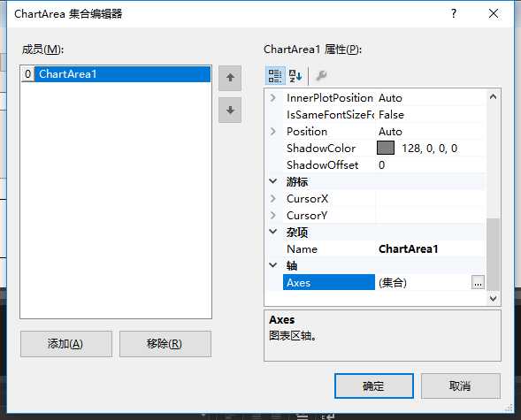The image size is (521, 420).
Task: Click the property grid scroll up arrow
Action: 493,97
